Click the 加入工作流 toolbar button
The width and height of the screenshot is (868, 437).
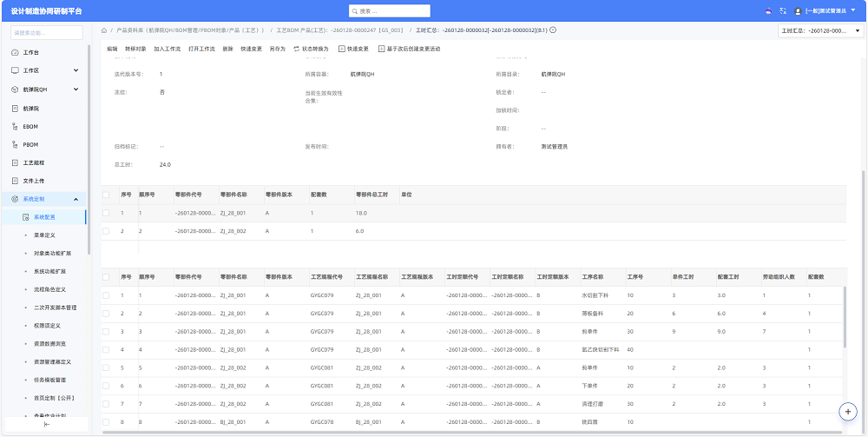click(168, 49)
